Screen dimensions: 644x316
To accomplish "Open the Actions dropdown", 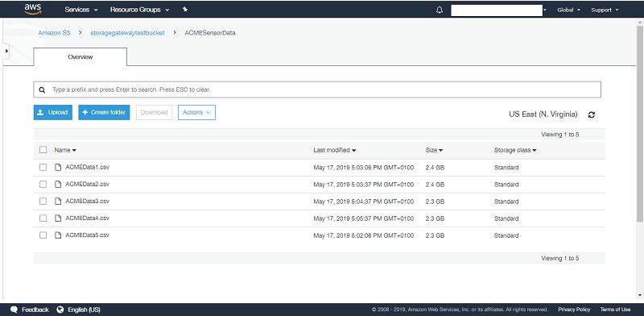I will point(196,112).
